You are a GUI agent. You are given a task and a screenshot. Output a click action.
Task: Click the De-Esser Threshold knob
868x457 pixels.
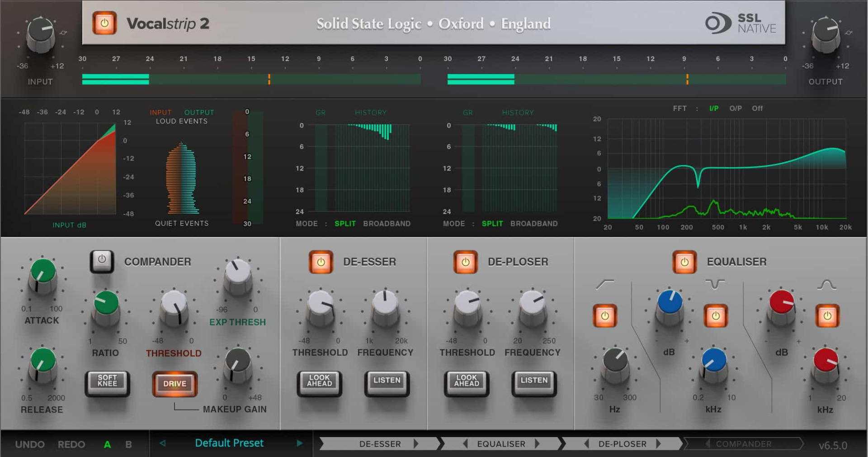point(320,308)
